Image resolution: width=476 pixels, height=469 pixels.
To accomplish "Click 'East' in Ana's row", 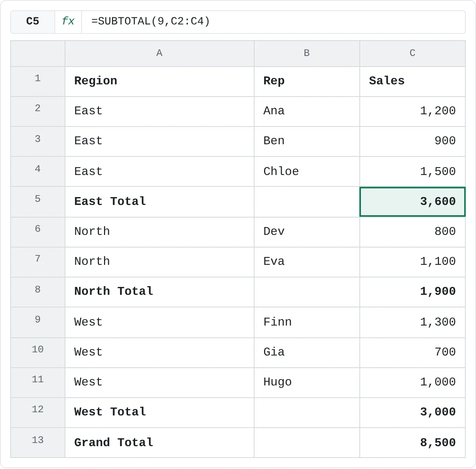I will coord(160,112).
